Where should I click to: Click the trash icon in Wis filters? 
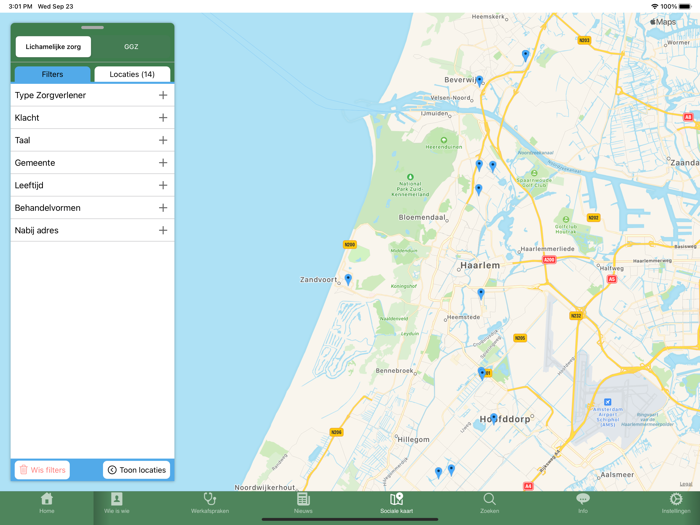pos(24,470)
